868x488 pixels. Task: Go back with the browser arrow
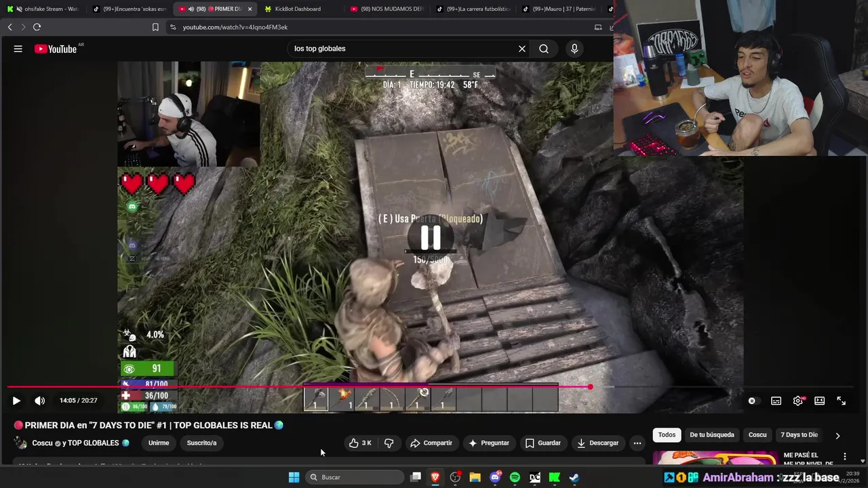pos(9,27)
